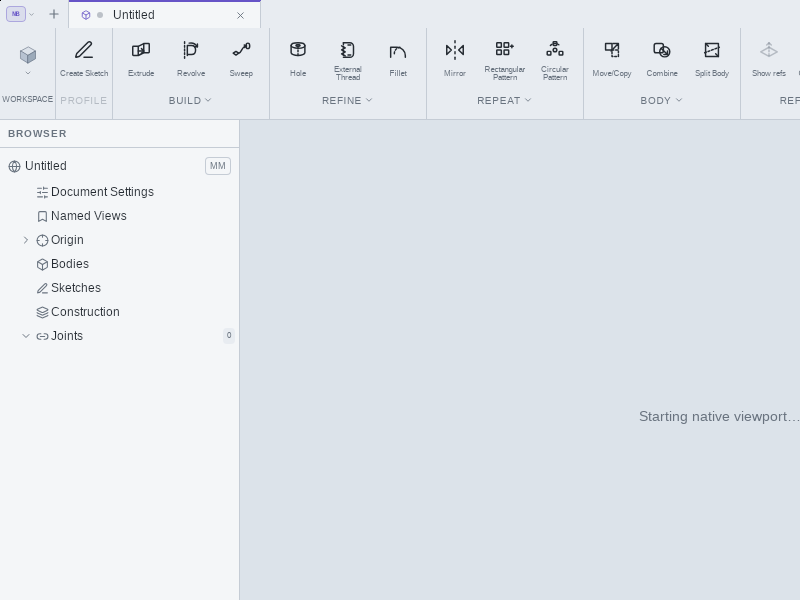The height and width of the screenshot is (600, 800).
Task: Select Sketches in the browser tree
Action: [119, 288]
